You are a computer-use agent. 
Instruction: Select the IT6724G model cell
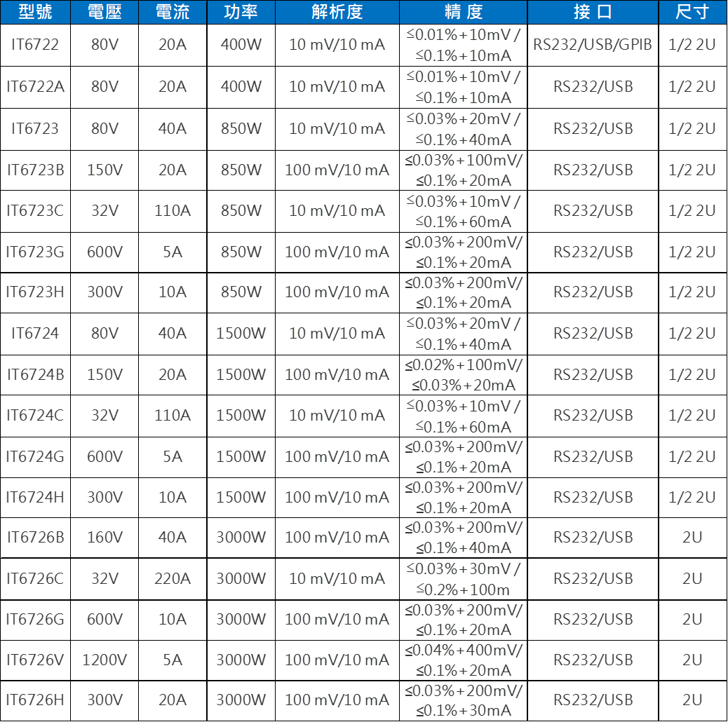pyautogui.click(x=35, y=456)
